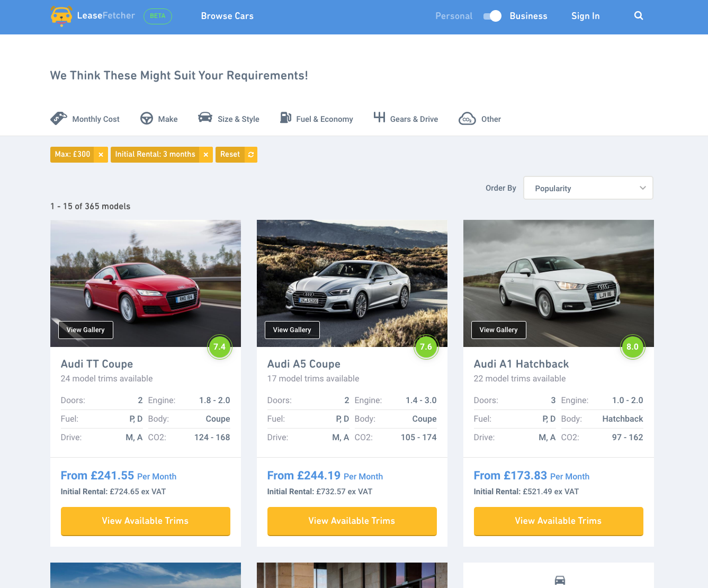
Task: Click the Make steering wheel icon
Action: point(147,119)
